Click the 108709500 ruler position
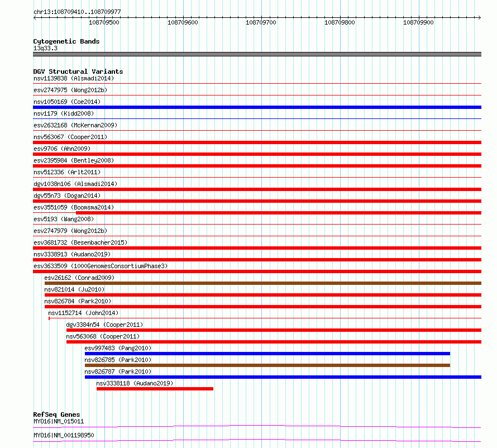The height and width of the screenshot is (448, 497). click(104, 22)
